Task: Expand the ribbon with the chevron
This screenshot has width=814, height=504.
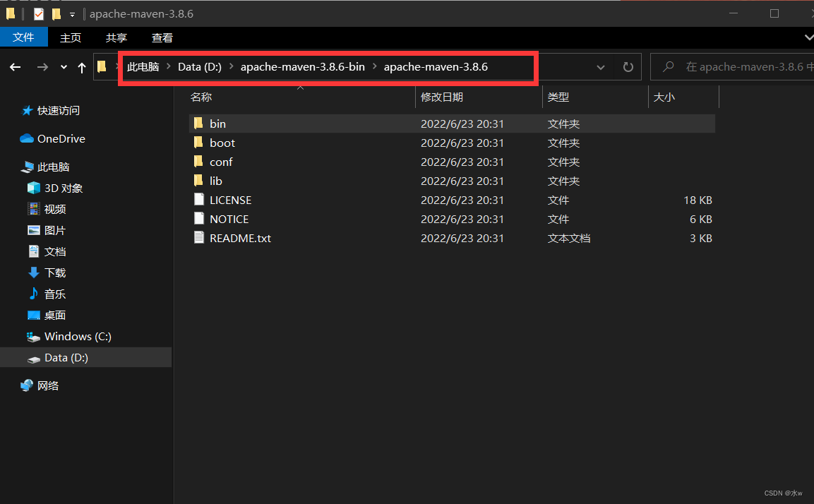Action: [x=808, y=37]
